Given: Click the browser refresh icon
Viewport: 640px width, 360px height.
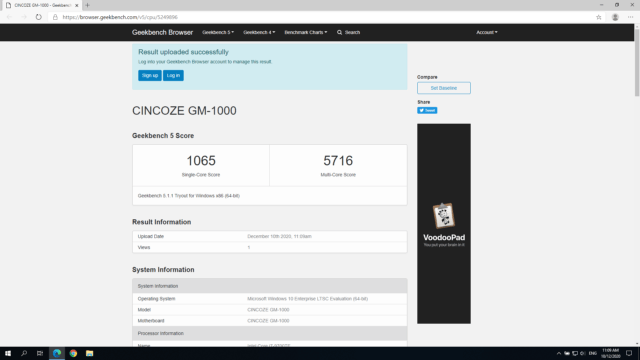Looking at the screenshot, I should point(38,17).
